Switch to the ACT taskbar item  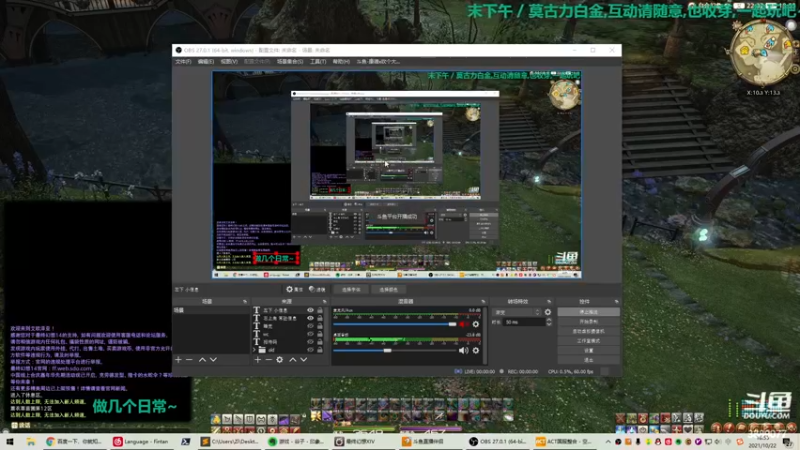(x=565, y=442)
